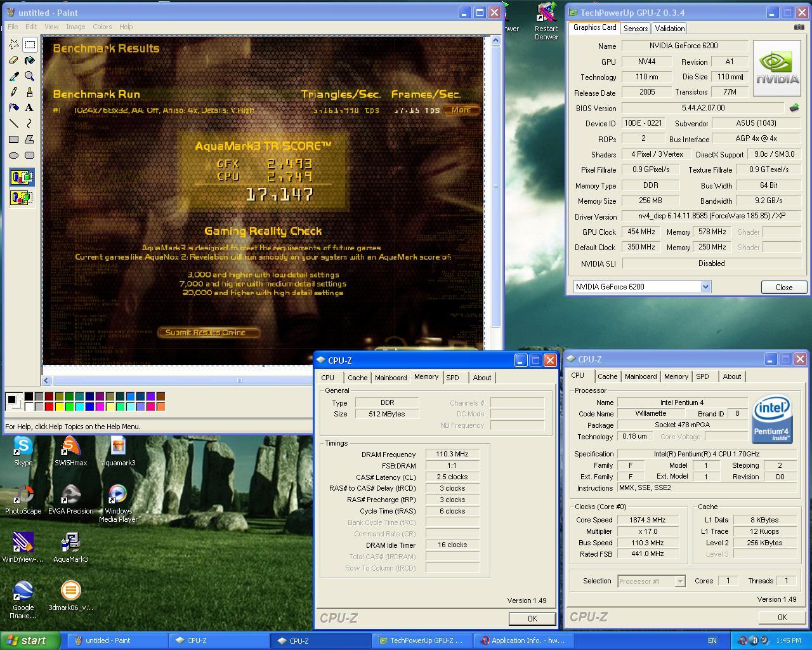Choose the Pencil tool in Paint
The height and width of the screenshot is (650, 812).
pyautogui.click(x=14, y=92)
